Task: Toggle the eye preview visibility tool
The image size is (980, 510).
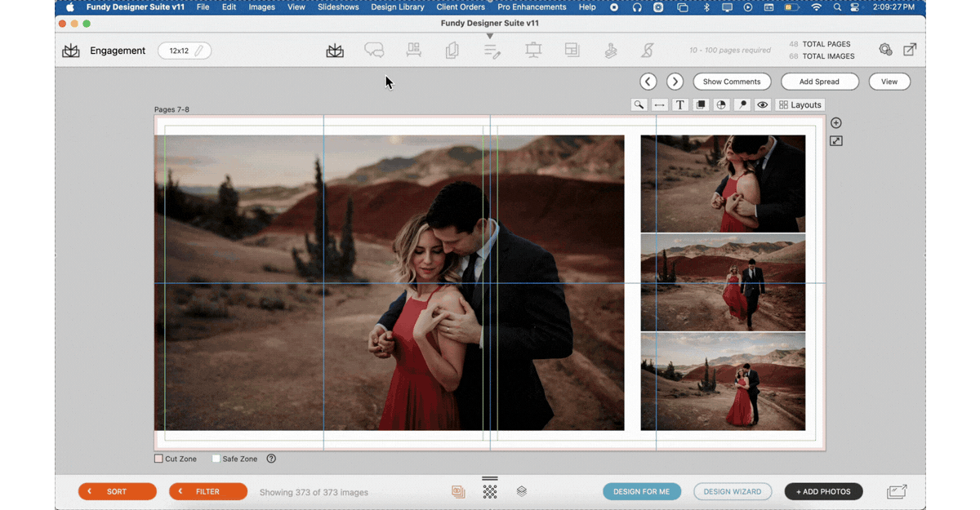Action: tap(763, 105)
